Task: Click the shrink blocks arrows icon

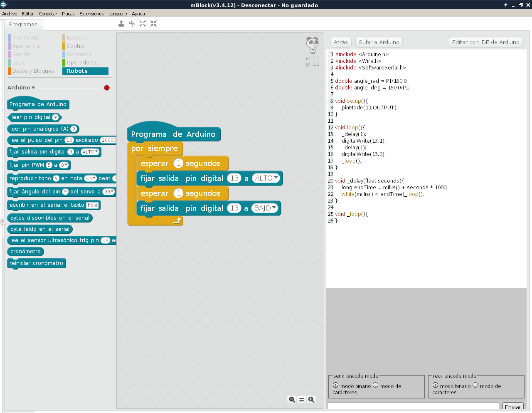Action: tap(153, 24)
